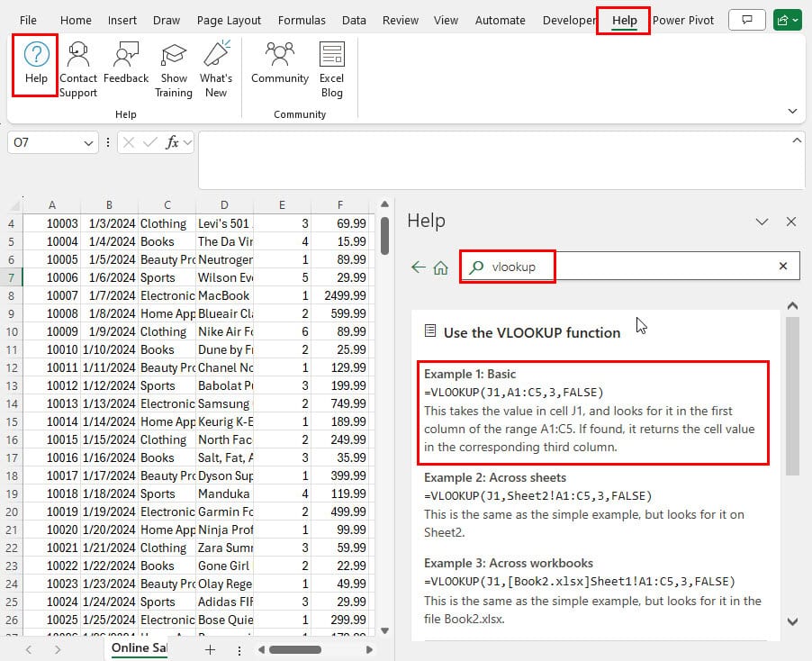Screen dimensions: 812x661
Task: Switch to the Data tab
Action: click(354, 20)
